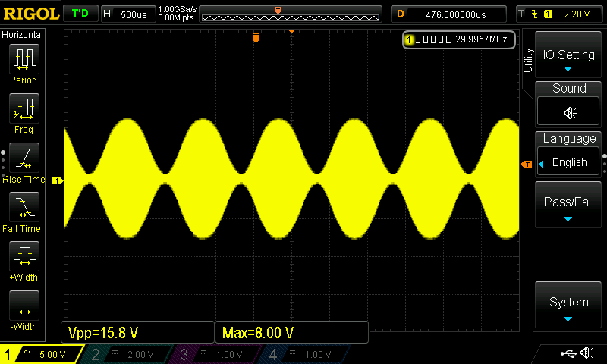Click the orange trigger position T marker
607x364 pixels.
[x=256, y=37]
